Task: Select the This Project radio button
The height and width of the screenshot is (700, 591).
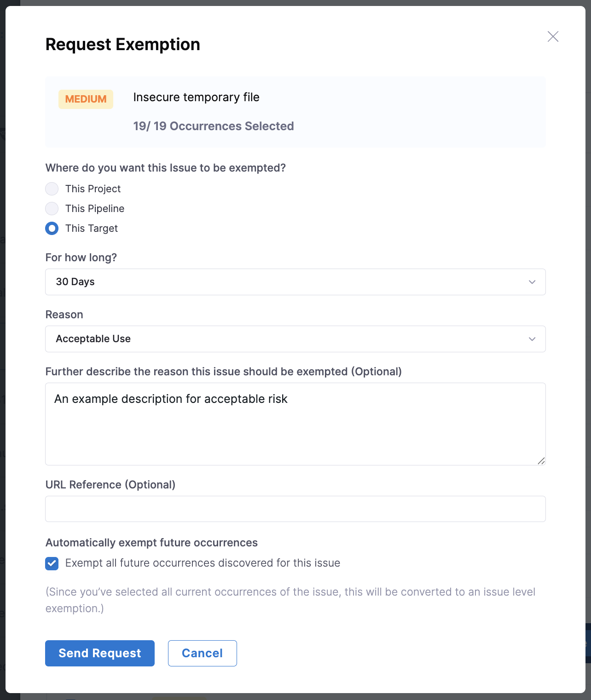Action: click(x=52, y=189)
